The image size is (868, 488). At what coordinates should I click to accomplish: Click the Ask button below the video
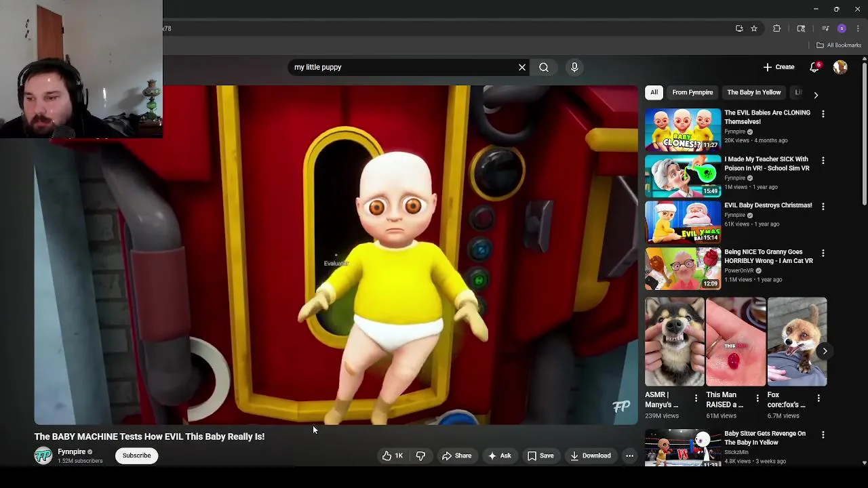(500, 455)
